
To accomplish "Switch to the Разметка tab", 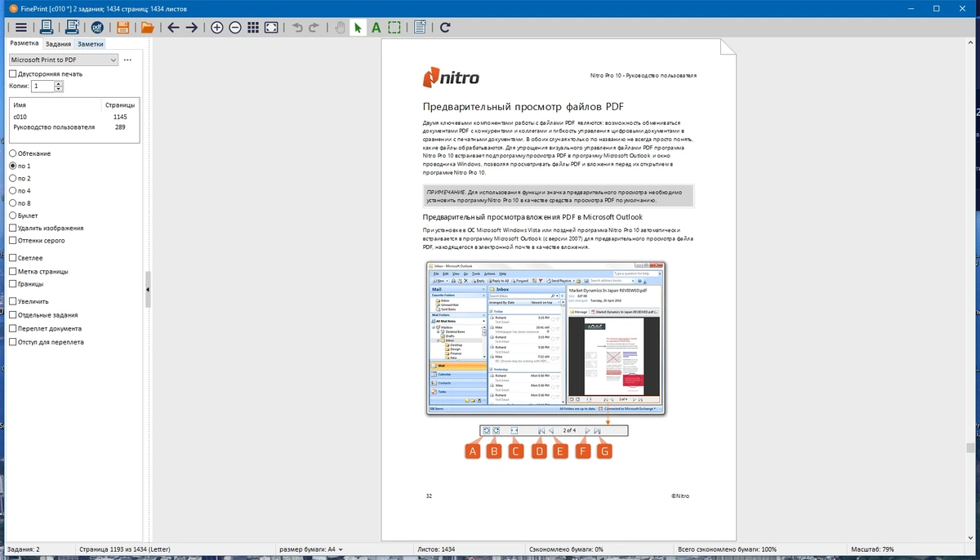I will pyautogui.click(x=24, y=43).
